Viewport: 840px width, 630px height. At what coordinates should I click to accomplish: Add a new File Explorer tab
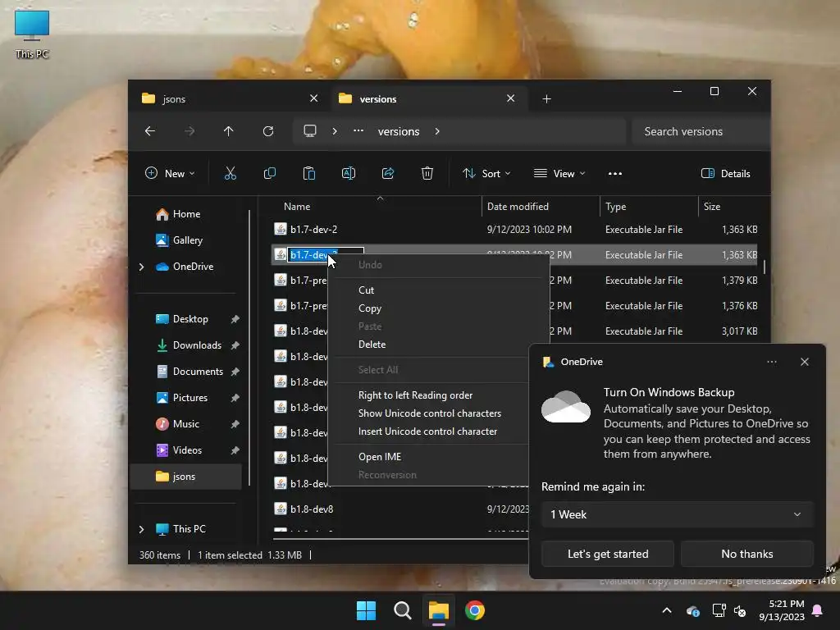pos(546,99)
